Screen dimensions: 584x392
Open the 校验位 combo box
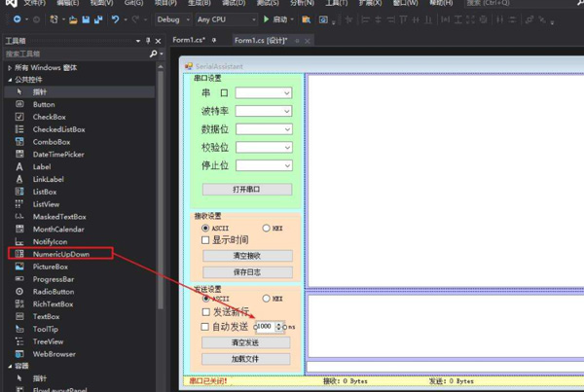264,148
